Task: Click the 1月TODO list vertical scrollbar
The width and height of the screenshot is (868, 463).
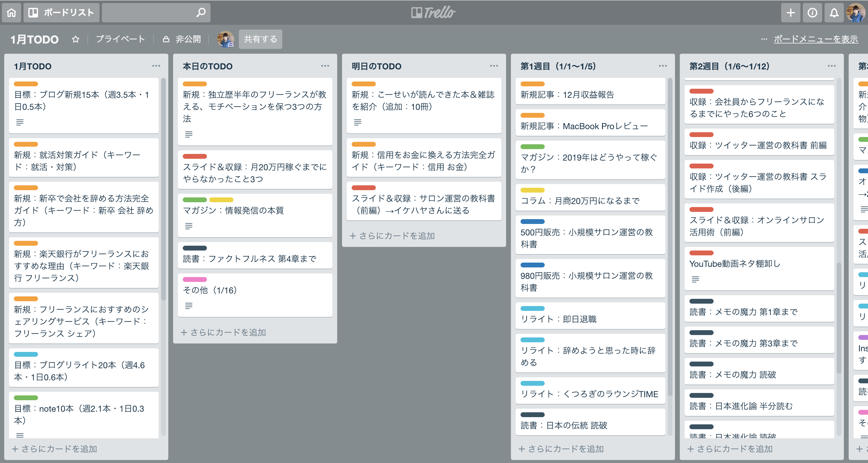Action: [x=163, y=189]
